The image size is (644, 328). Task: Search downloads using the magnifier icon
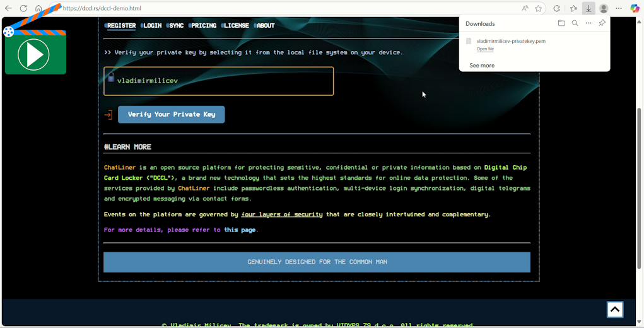click(575, 23)
